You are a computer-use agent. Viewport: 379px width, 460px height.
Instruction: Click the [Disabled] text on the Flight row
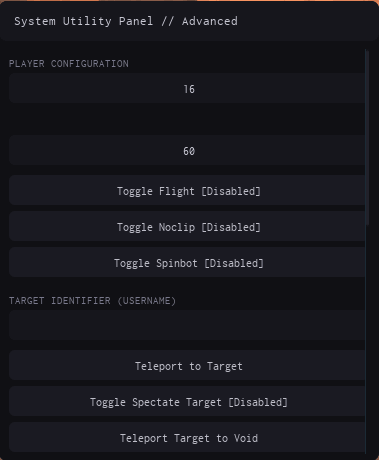tap(231, 191)
